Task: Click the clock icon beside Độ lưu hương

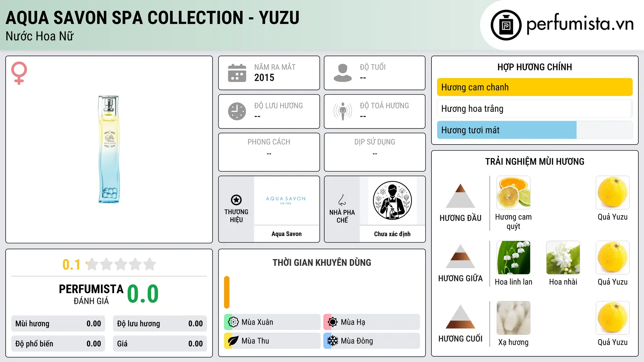Action: [x=237, y=111]
